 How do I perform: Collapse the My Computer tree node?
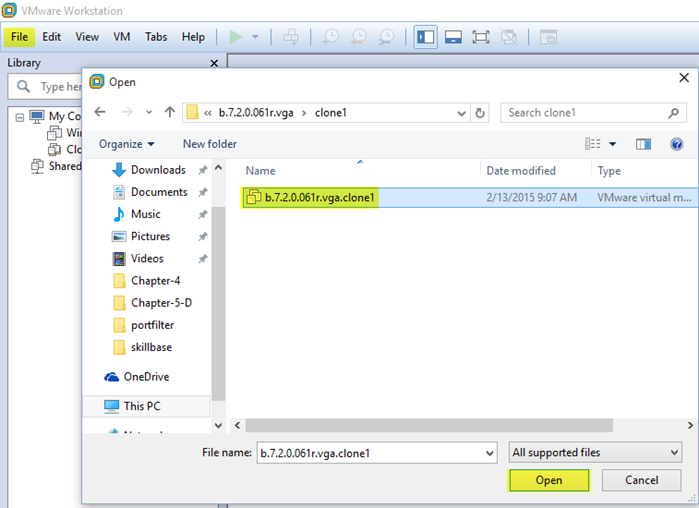(20, 117)
